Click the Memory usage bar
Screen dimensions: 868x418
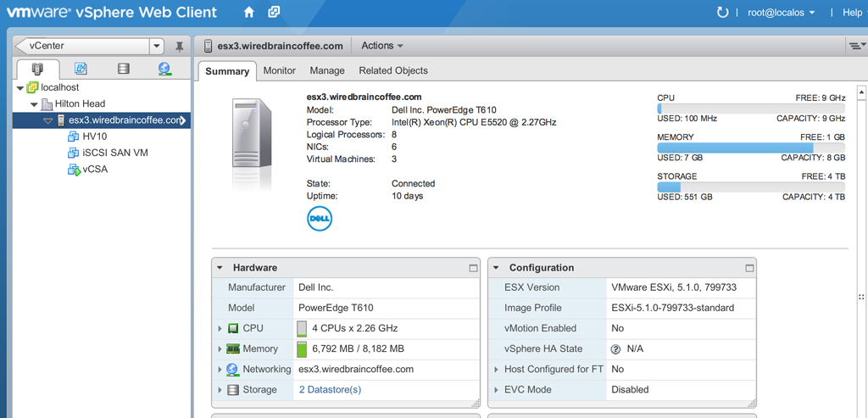[x=751, y=148]
